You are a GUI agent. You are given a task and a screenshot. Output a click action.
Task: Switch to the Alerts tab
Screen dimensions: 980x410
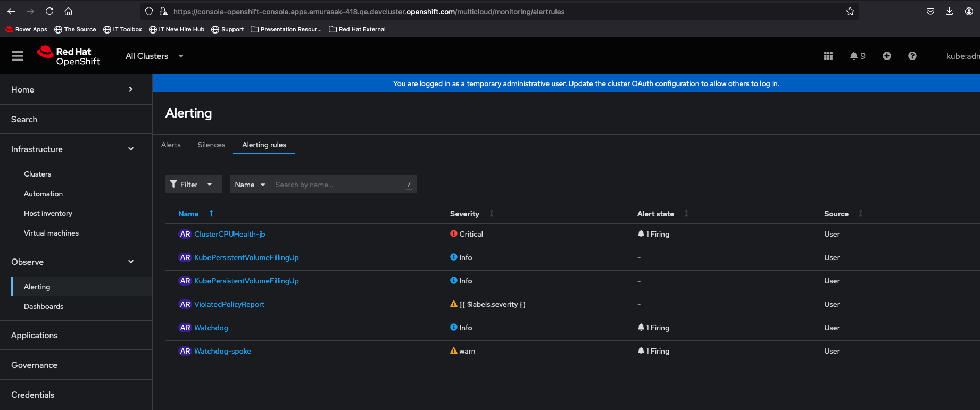click(171, 145)
